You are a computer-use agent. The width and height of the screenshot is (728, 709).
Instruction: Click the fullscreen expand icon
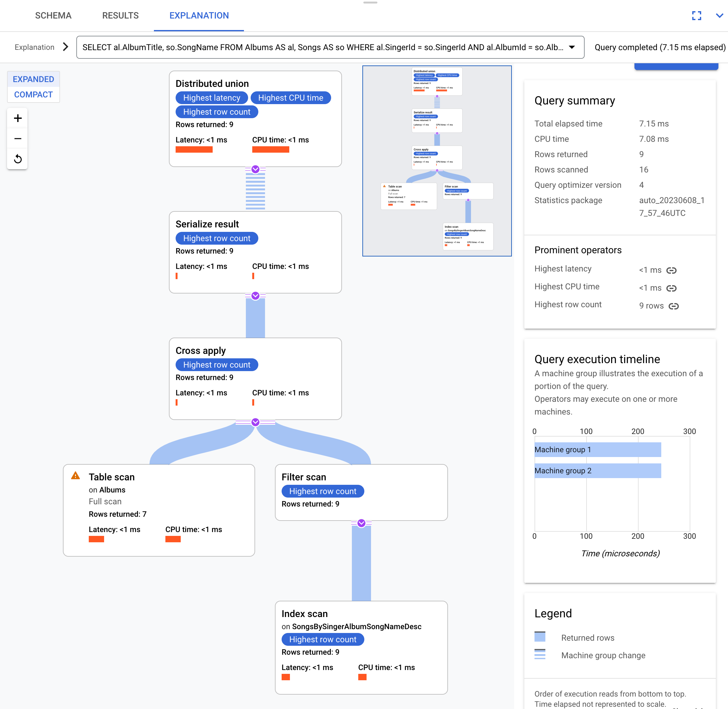click(x=697, y=16)
